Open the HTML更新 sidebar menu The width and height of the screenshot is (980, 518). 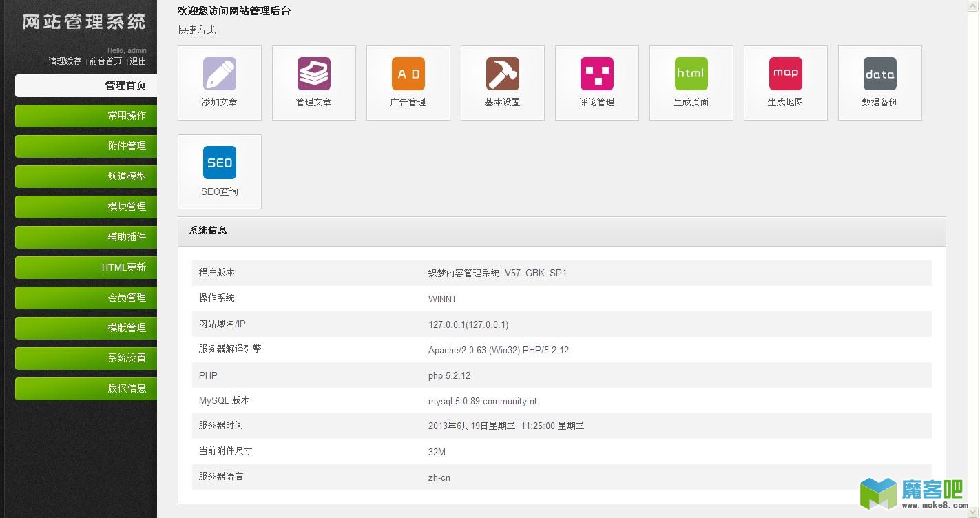click(86, 267)
